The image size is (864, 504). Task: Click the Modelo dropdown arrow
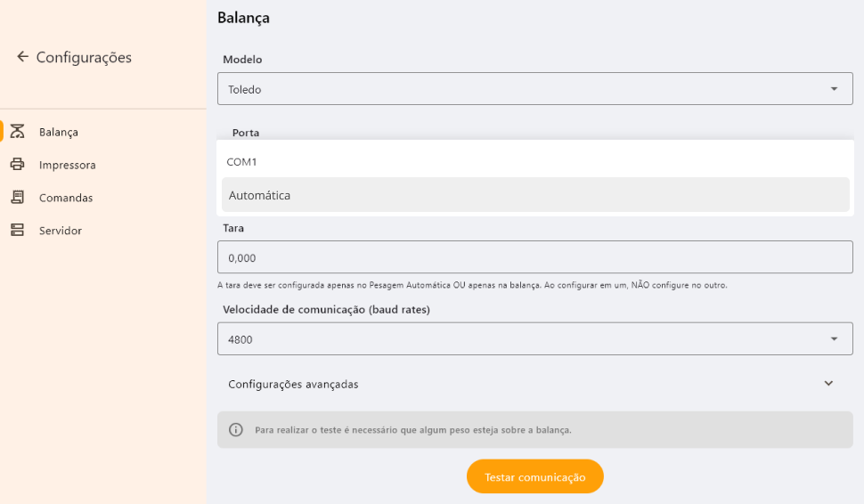(x=834, y=89)
